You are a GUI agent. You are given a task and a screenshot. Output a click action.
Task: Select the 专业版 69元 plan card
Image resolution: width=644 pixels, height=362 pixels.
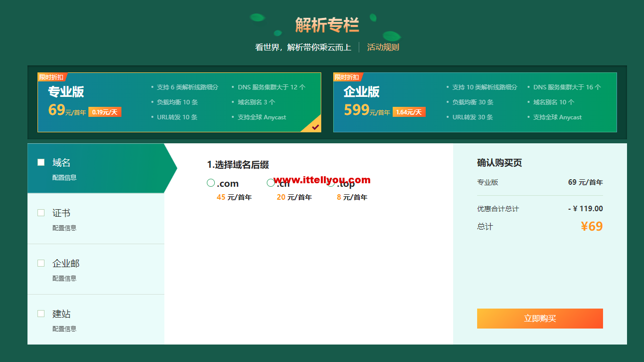179,102
